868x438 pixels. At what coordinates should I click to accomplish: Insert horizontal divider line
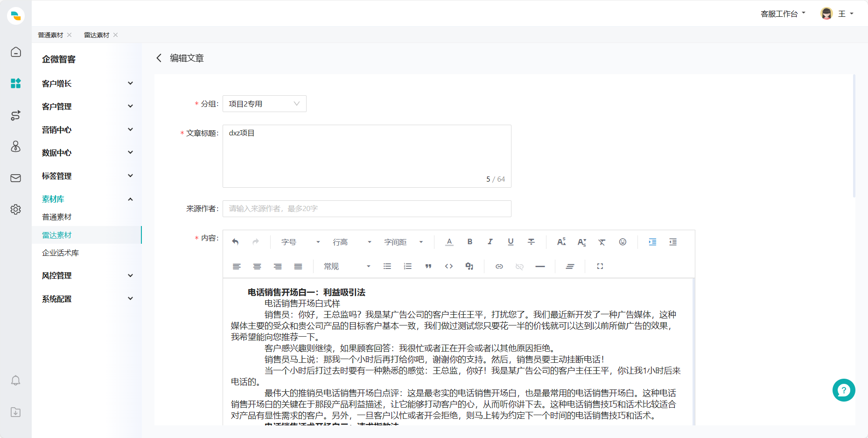(x=540, y=266)
